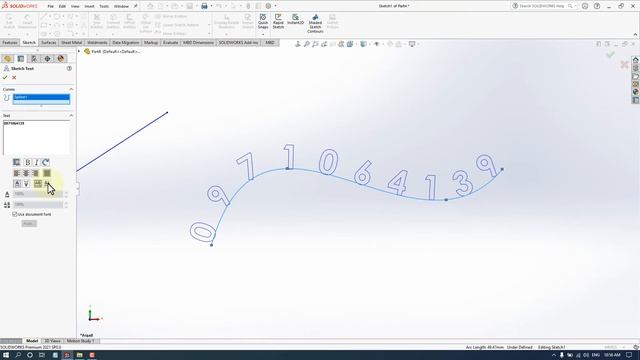Open SOLIDWORKS Resources home icon in task pane
Image resolution: width=640 pixels, height=360 pixels.
(x=636, y=60)
